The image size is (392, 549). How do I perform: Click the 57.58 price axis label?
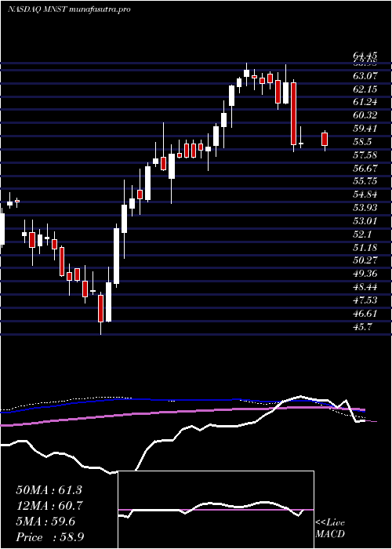(x=365, y=155)
